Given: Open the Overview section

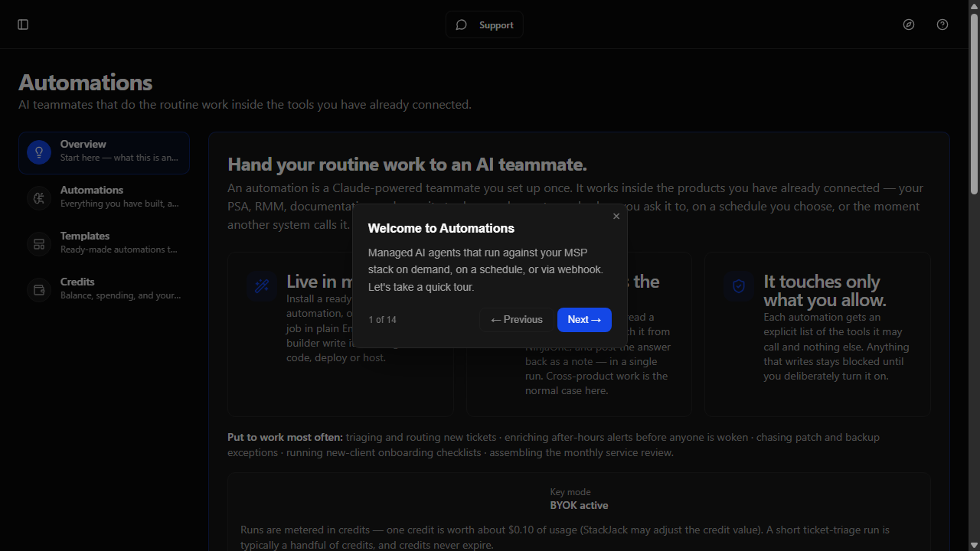Looking at the screenshot, I should click(x=104, y=152).
